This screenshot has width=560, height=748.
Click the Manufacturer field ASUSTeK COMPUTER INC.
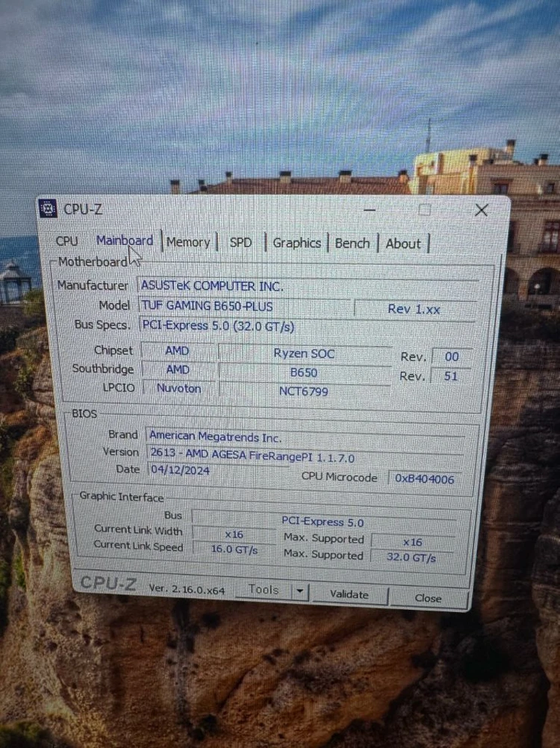tap(308, 286)
